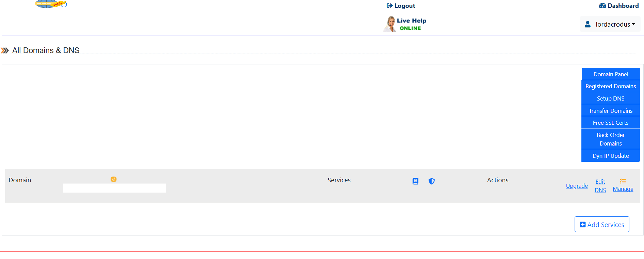Click the Live Help agent image
Screen dimensions: 644x259
[390, 24]
